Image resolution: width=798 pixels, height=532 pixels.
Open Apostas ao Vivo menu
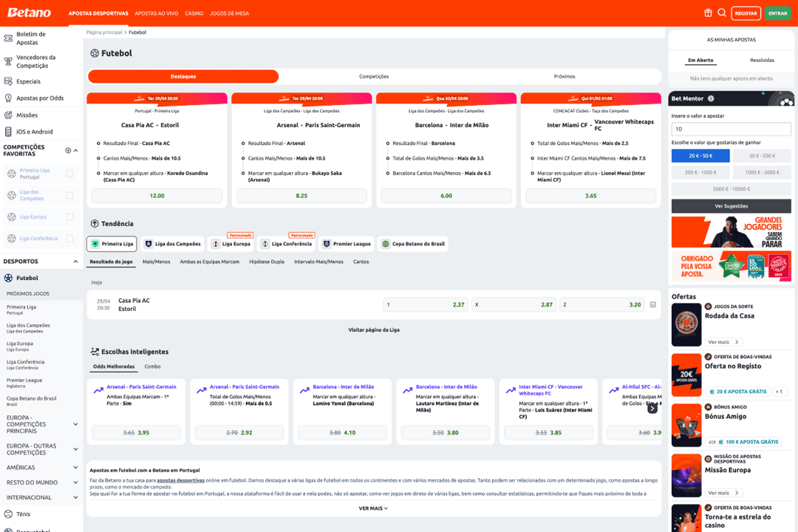(x=156, y=13)
